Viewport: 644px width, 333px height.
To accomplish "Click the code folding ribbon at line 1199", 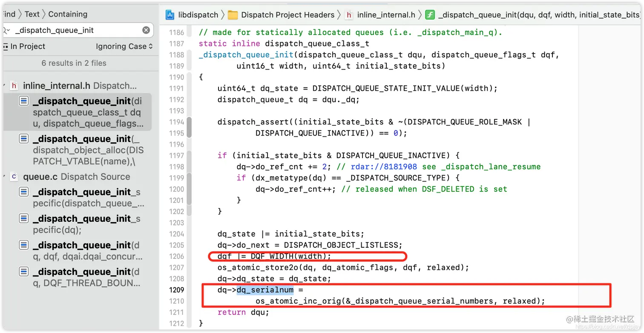I will pos(189,189).
